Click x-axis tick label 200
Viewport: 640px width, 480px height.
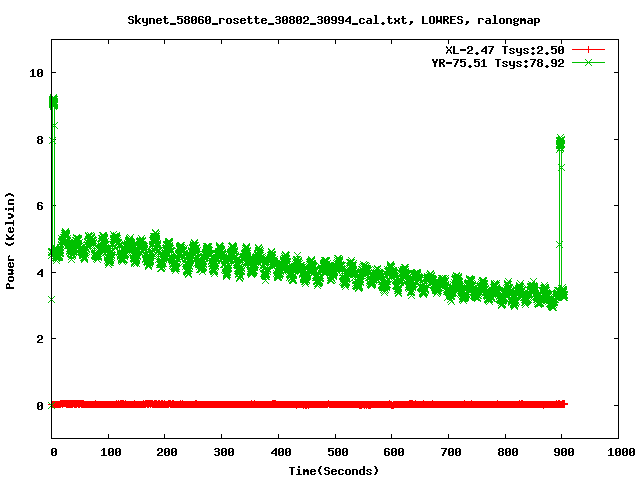(167, 452)
